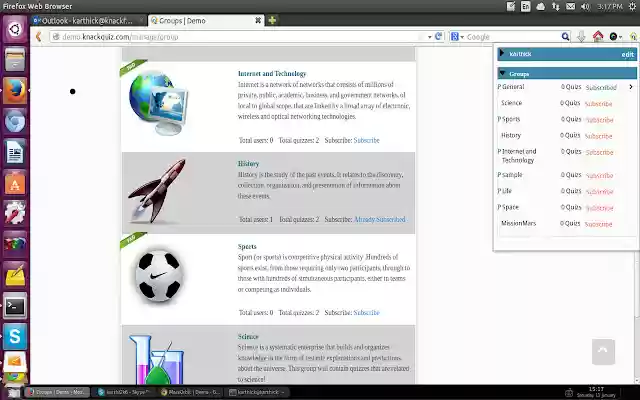This screenshot has height=400, width=640.
Task: Open the yellow notes app in launcher
Action: point(15,275)
